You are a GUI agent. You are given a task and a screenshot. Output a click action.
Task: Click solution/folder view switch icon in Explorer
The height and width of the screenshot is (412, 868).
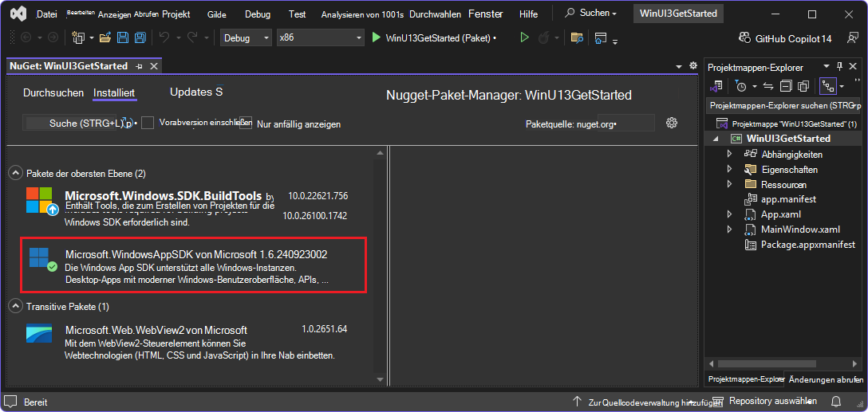(x=716, y=86)
